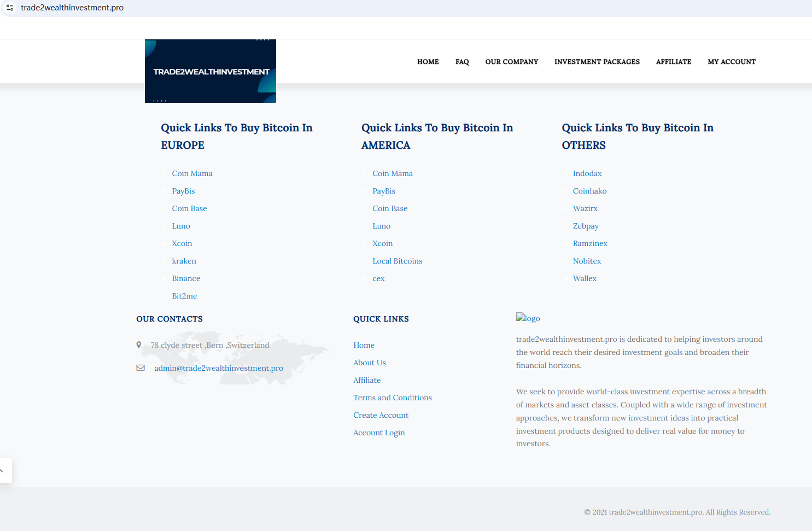Click the Trade2WealthInvestment logo
812x531 pixels.
[x=211, y=71]
